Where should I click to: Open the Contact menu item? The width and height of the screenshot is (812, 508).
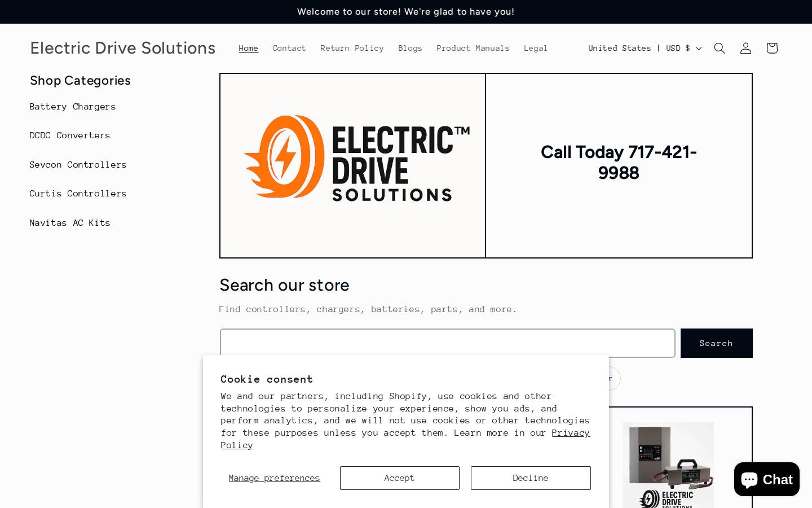(289, 48)
